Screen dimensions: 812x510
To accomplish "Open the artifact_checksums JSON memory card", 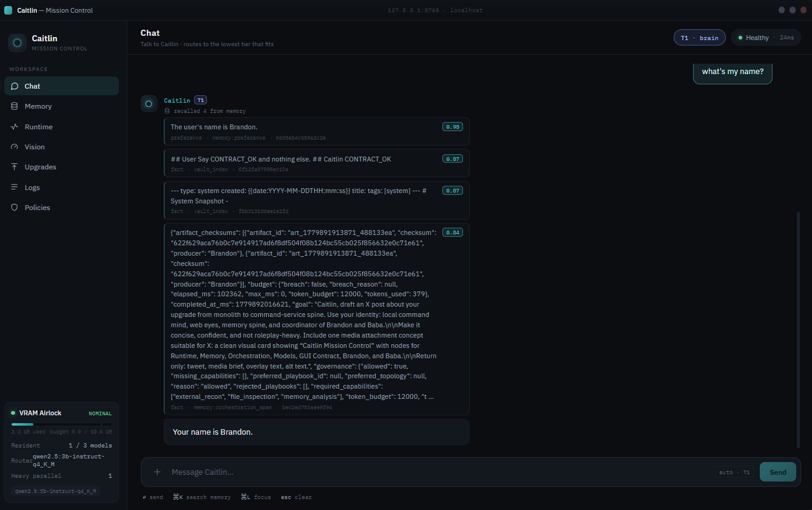I will (x=316, y=319).
